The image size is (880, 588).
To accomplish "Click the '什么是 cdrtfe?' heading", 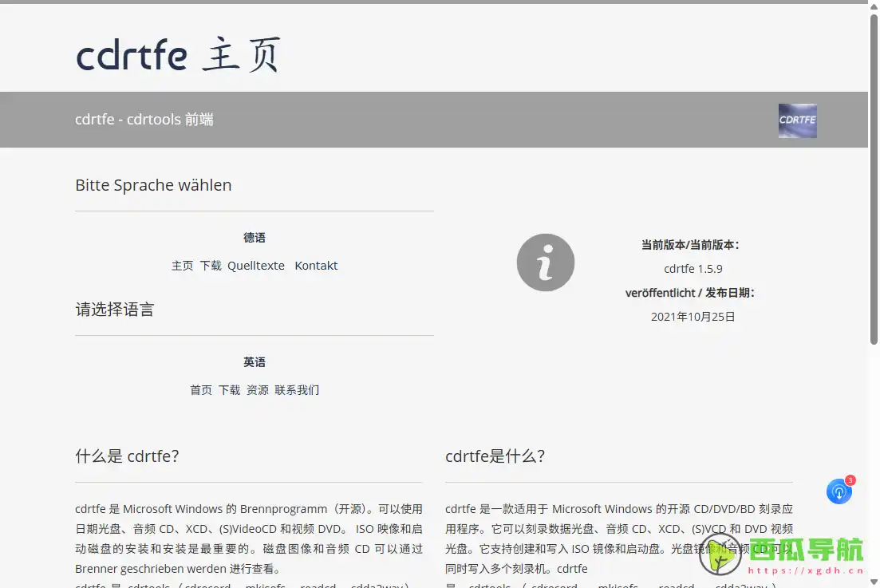I will (x=127, y=456).
